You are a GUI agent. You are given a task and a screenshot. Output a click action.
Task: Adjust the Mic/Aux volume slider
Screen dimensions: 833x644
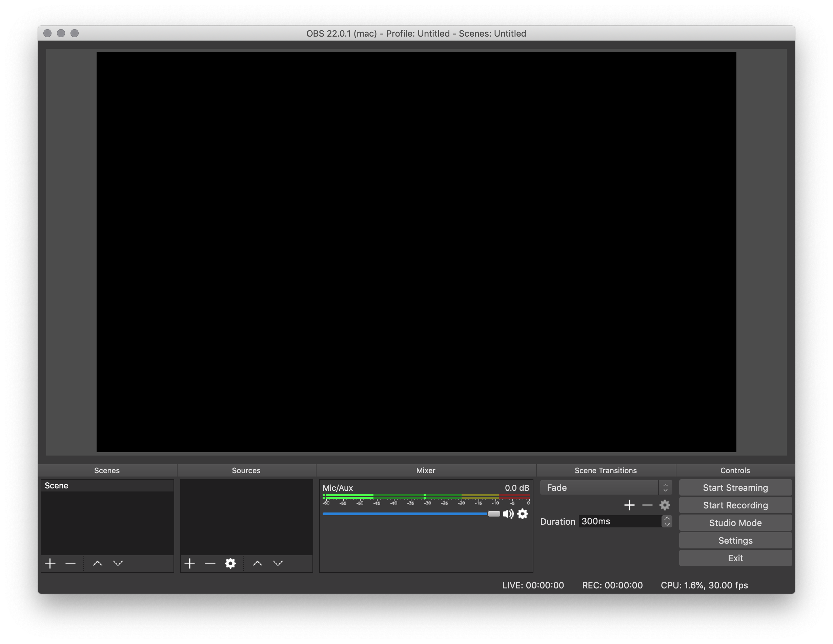pyautogui.click(x=493, y=514)
